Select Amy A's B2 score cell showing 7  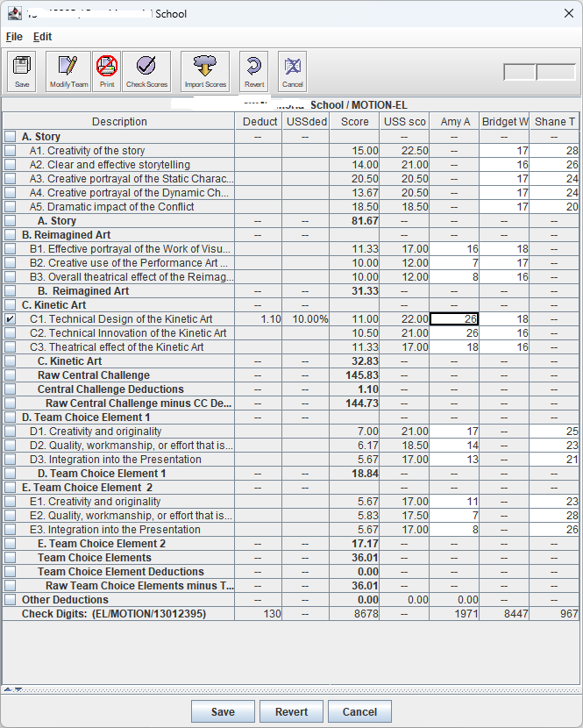454,263
